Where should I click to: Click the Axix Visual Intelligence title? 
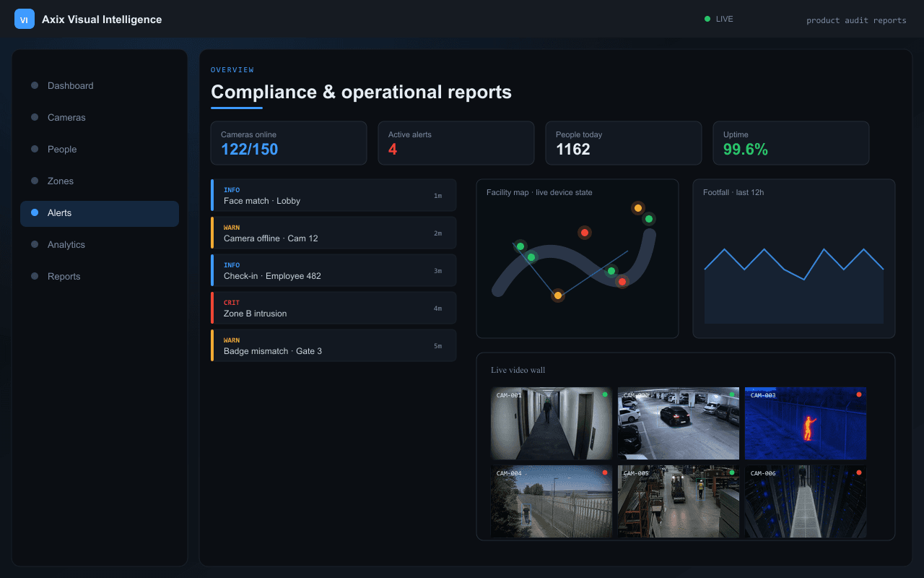102,20
